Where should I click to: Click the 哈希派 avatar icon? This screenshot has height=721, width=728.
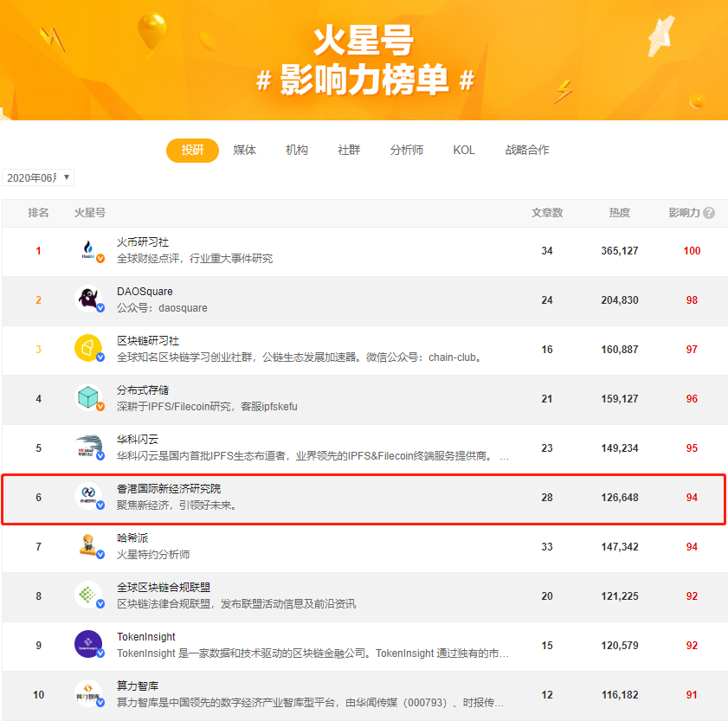(x=88, y=546)
